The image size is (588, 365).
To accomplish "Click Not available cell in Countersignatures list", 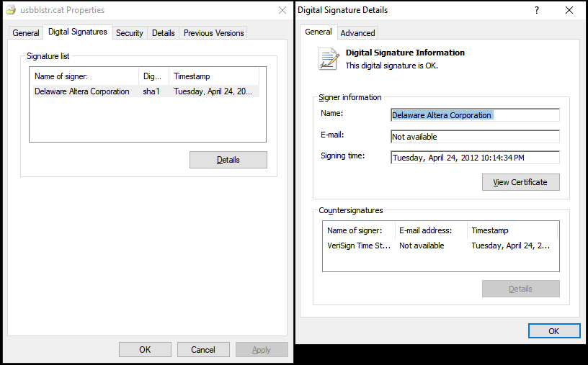I will [x=422, y=245].
